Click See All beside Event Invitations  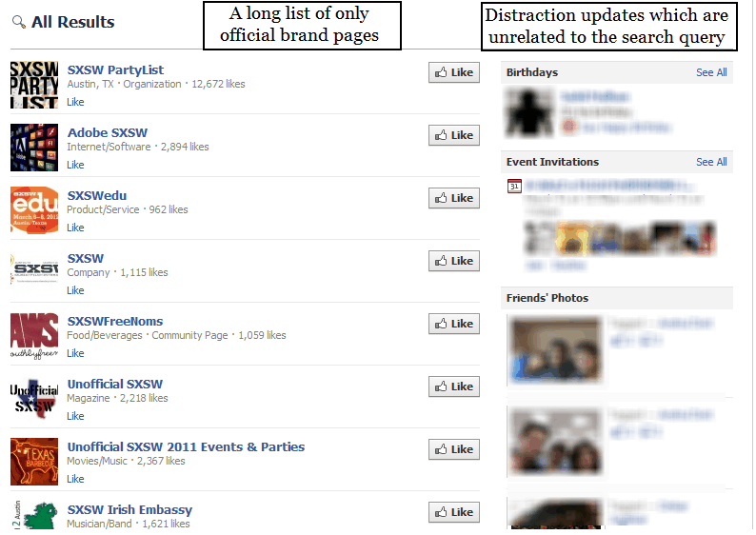click(711, 162)
